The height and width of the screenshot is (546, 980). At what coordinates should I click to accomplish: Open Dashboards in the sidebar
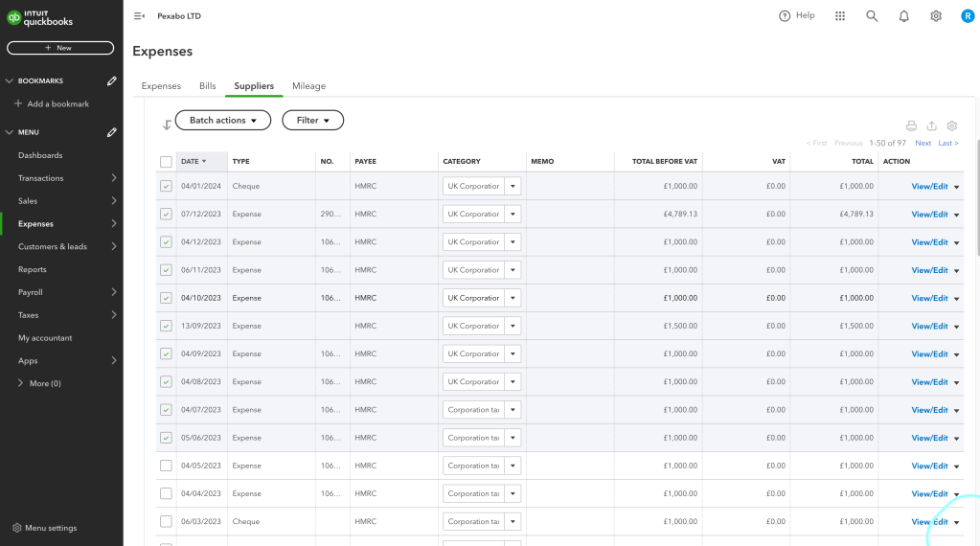tap(40, 155)
